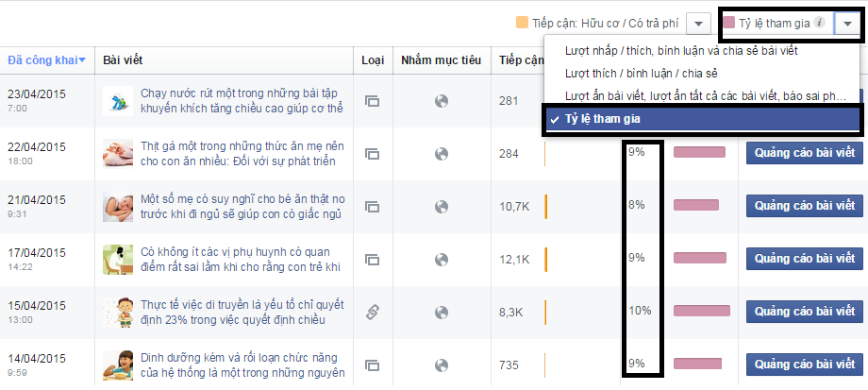Viewport: 868px width, 390px height.
Task: Click the Loại column header
Action: pos(373,60)
